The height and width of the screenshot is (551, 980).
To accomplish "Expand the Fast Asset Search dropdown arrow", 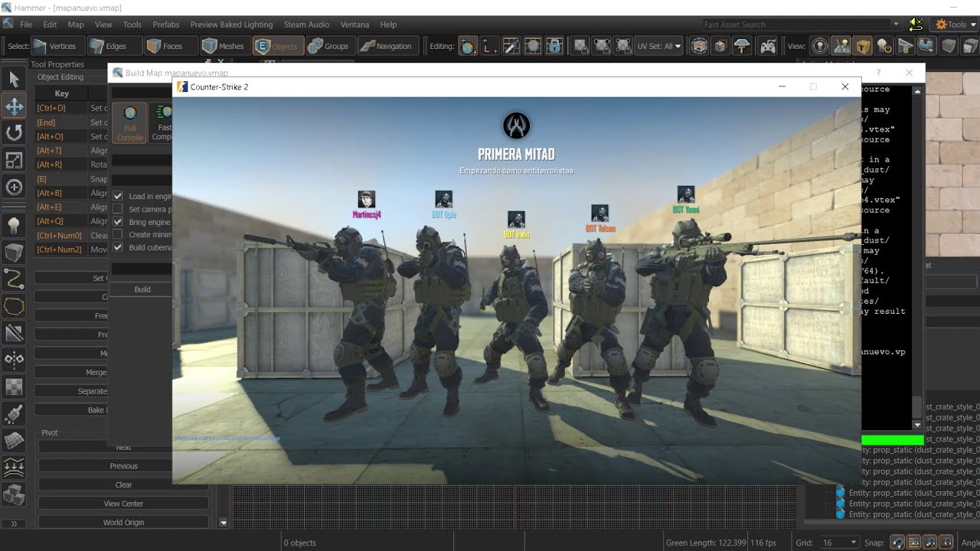I will pyautogui.click(x=896, y=24).
